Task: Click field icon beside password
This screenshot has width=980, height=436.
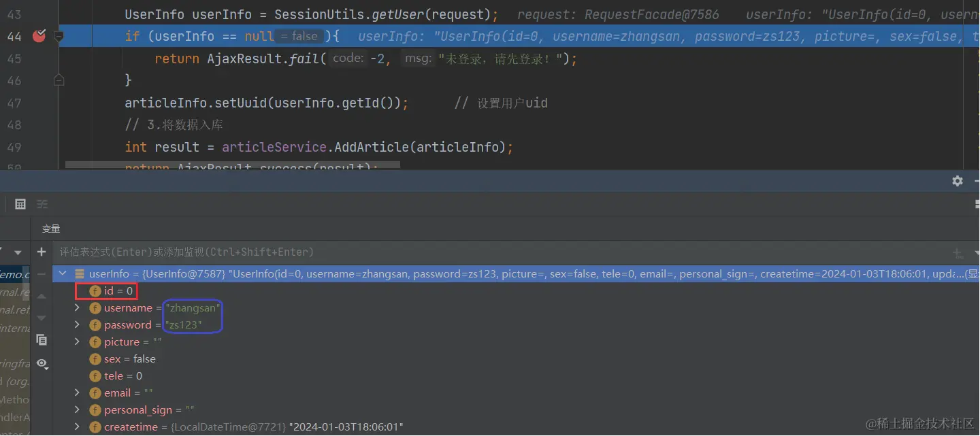Action: 95,325
